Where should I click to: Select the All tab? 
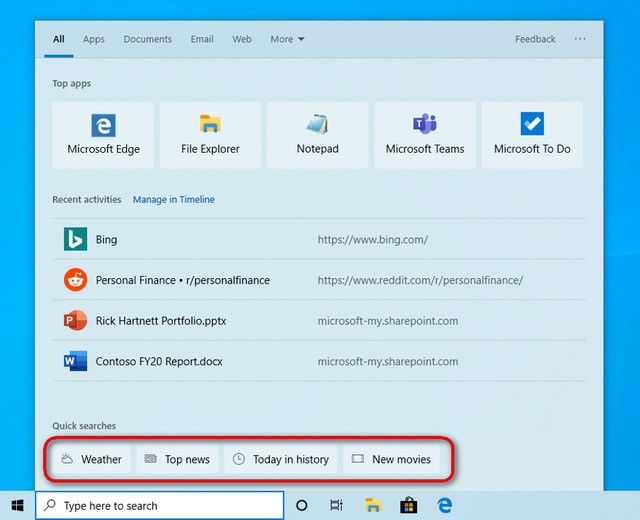pyautogui.click(x=59, y=39)
